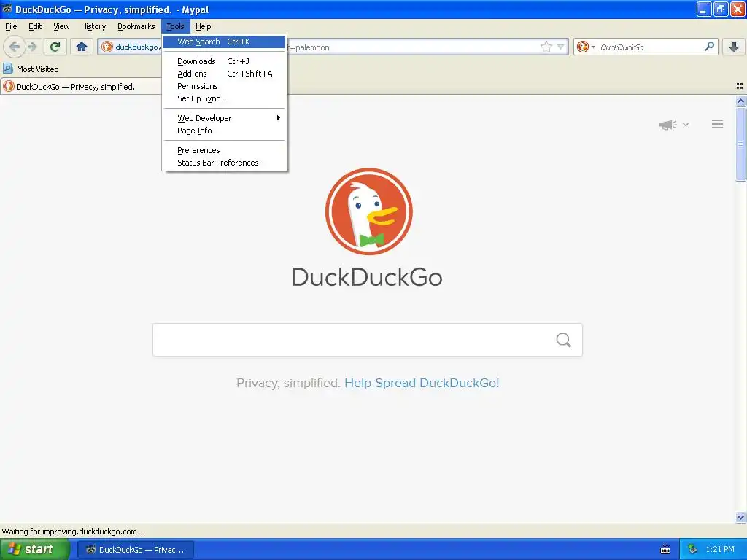Open the Downloads arrow button in toolbar
This screenshot has width=747, height=560.
tap(734, 47)
